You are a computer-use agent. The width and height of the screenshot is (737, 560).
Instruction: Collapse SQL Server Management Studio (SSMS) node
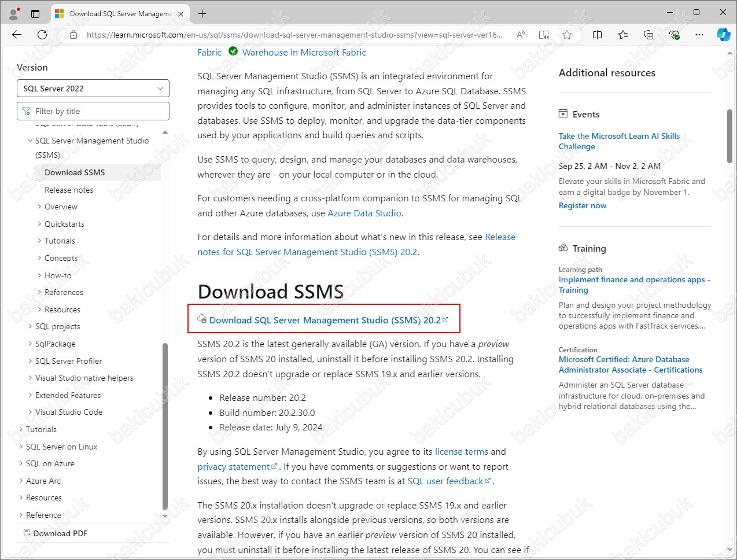coord(30,141)
